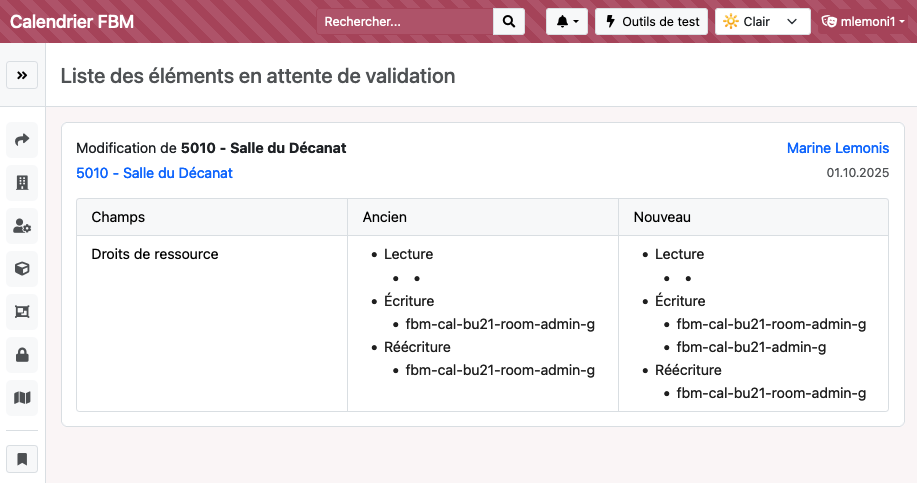Viewport: 917px width, 483px height.
Task: Click the Calendrier FBM home title
Action: (x=71, y=21)
